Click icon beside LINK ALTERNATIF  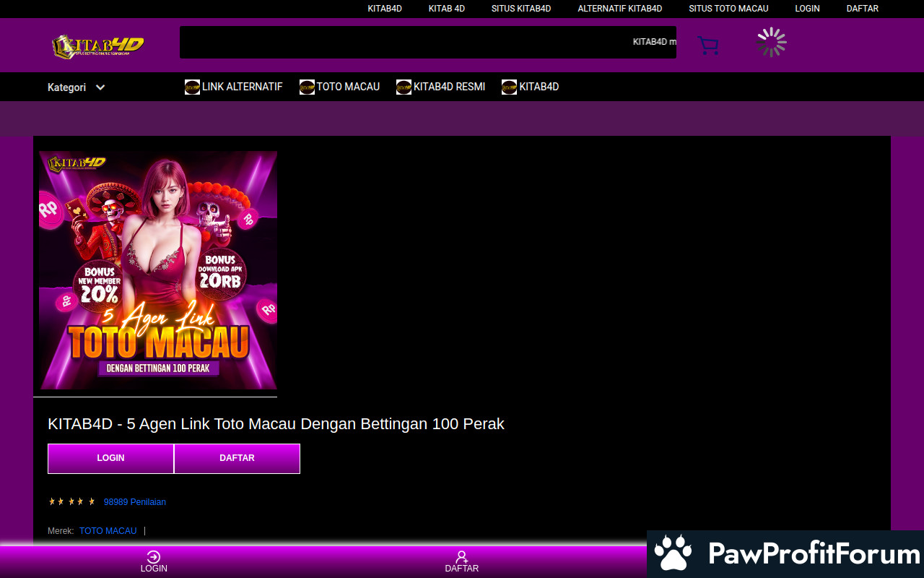click(192, 87)
